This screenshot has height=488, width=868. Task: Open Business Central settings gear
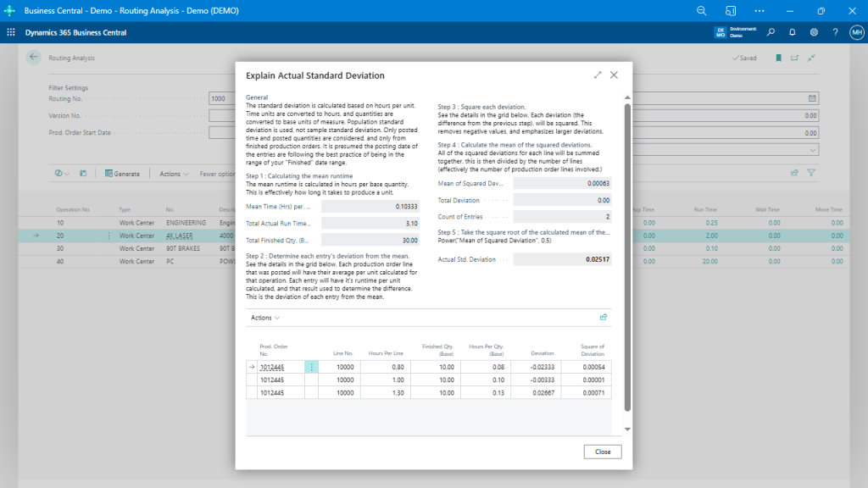[x=812, y=32]
